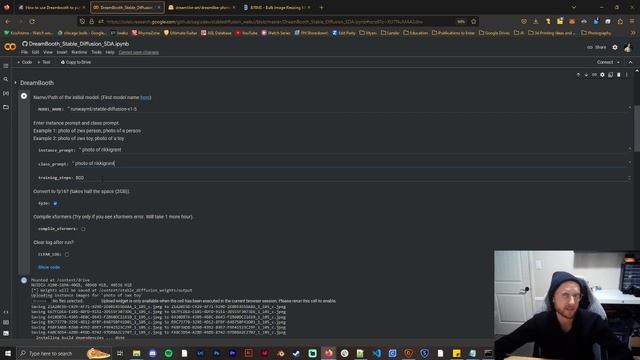Open Spotify from the taskbar

click(x=169, y=353)
